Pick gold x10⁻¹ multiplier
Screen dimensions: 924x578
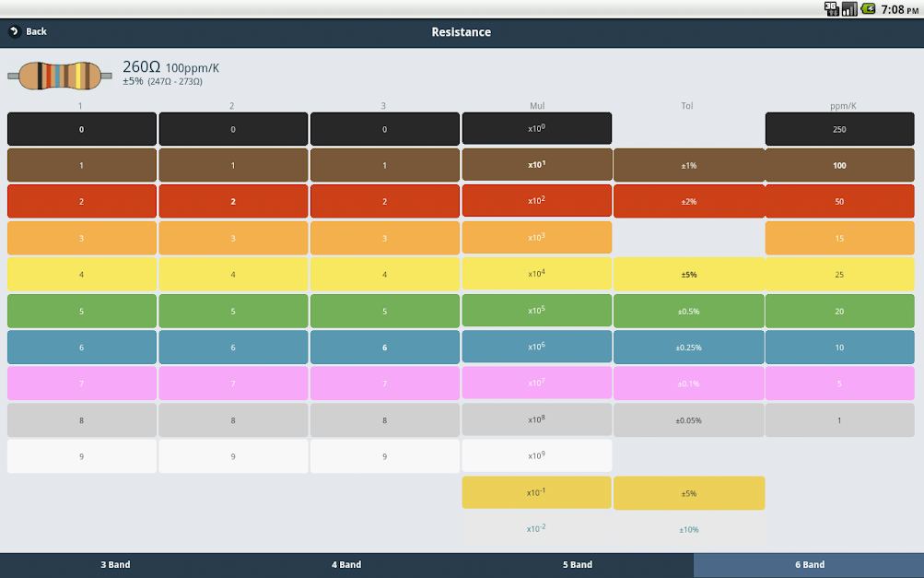[x=537, y=492]
